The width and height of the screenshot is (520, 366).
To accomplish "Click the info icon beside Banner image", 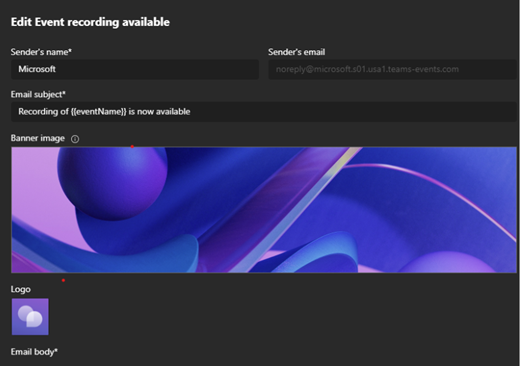I will click(x=75, y=139).
